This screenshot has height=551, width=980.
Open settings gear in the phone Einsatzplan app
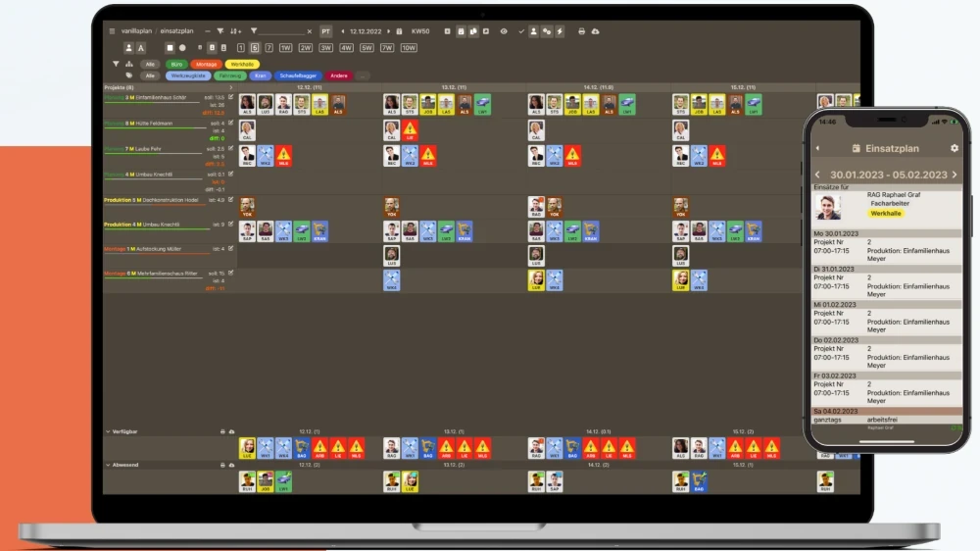(x=954, y=148)
